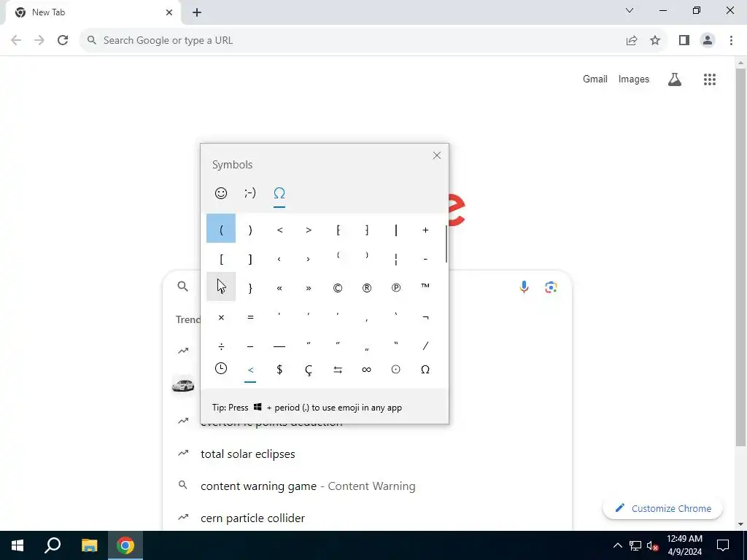Insert the long em dash symbol
747x560 pixels.
tap(279, 346)
